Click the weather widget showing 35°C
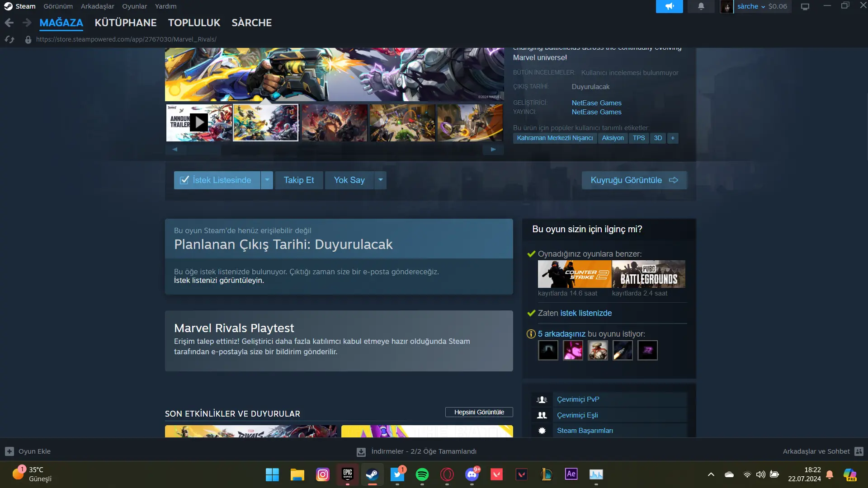Screen dimensions: 868x488 coord(32,474)
